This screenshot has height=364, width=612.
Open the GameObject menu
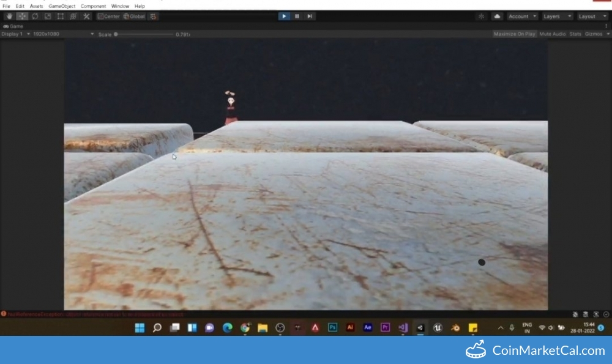click(62, 6)
